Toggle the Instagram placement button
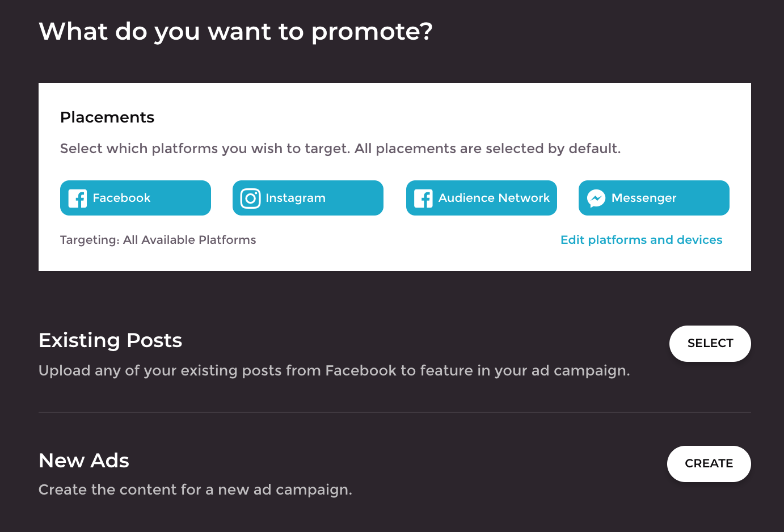Image resolution: width=784 pixels, height=532 pixels. coord(308,198)
